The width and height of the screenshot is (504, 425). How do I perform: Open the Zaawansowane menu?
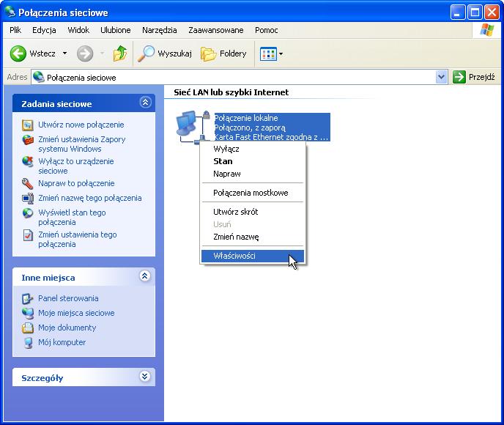click(x=216, y=30)
